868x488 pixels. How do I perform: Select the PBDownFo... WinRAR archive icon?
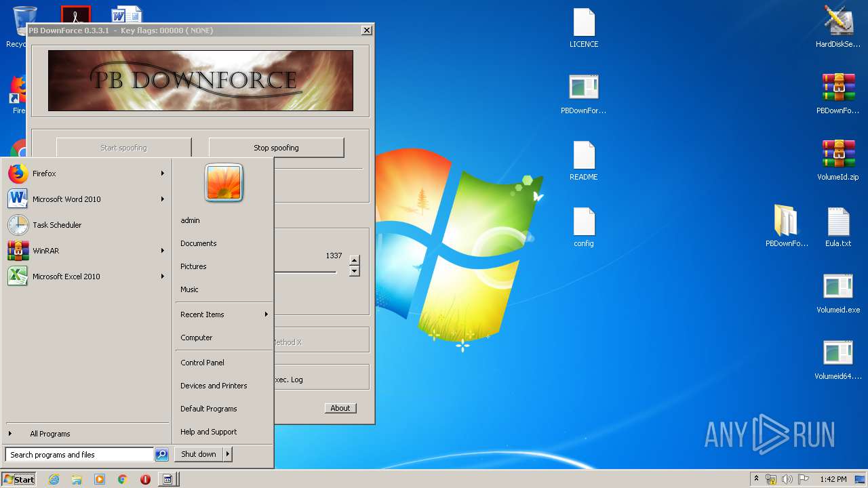click(x=838, y=94)
